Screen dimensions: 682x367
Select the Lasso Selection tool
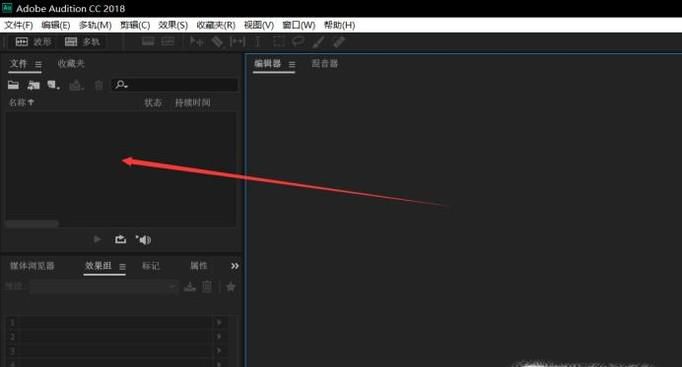(x=298, y=42)
